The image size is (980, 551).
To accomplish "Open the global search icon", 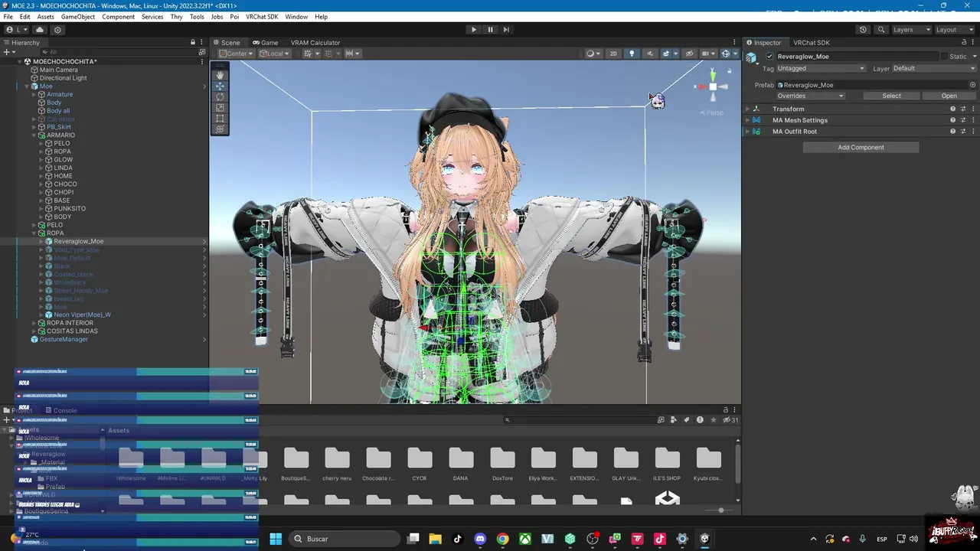I will click(881, 30).
